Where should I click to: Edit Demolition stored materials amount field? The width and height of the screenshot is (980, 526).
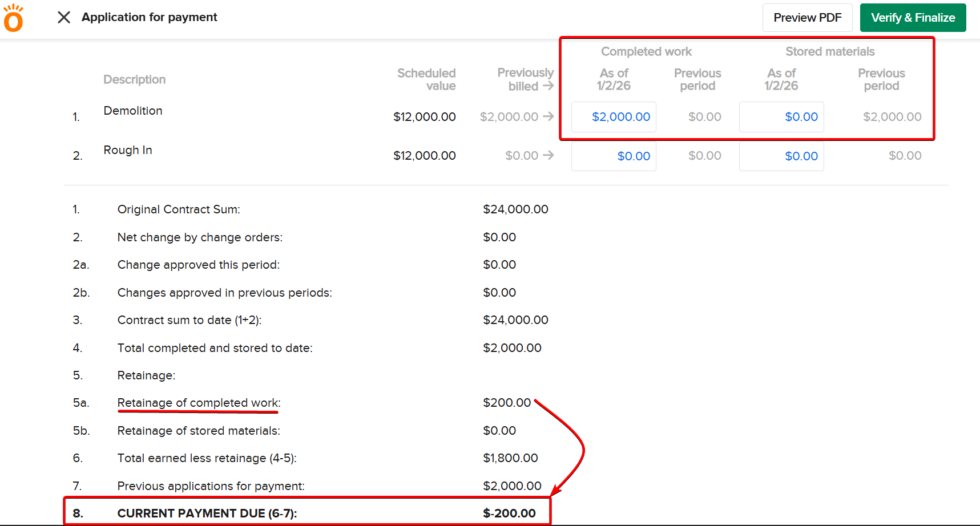781,117
